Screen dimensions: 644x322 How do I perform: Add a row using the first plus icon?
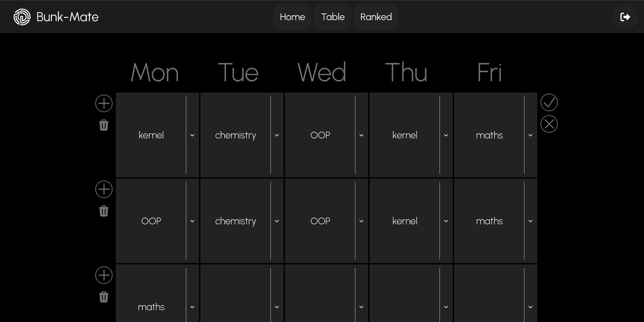click(104, 103)
